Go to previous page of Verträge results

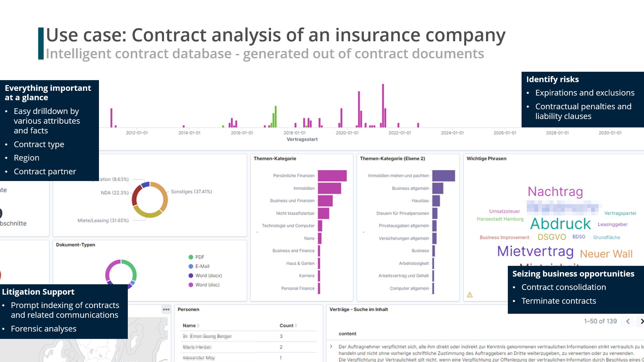point(628,321)
